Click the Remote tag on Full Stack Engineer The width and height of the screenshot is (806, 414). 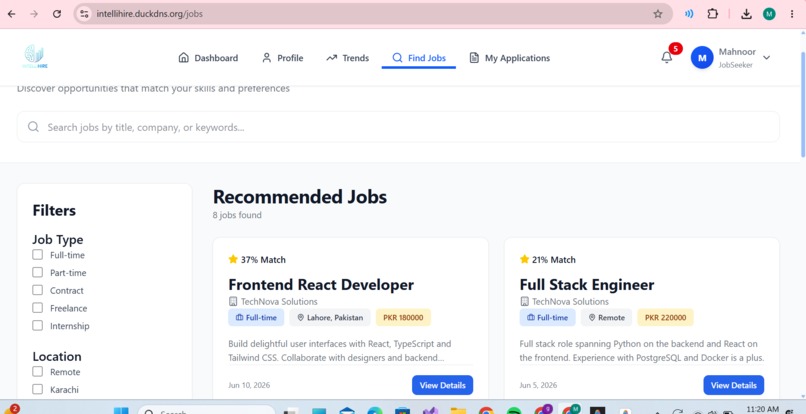(607, 317)
